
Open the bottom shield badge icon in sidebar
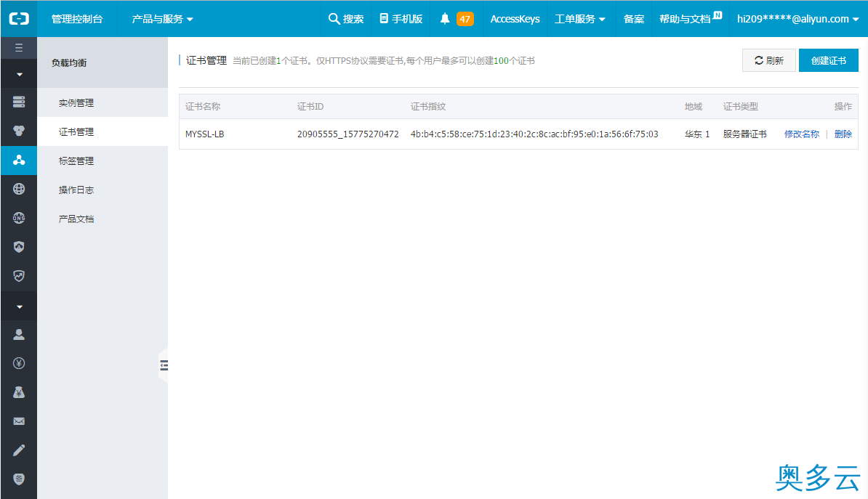(x=19, y=479)
